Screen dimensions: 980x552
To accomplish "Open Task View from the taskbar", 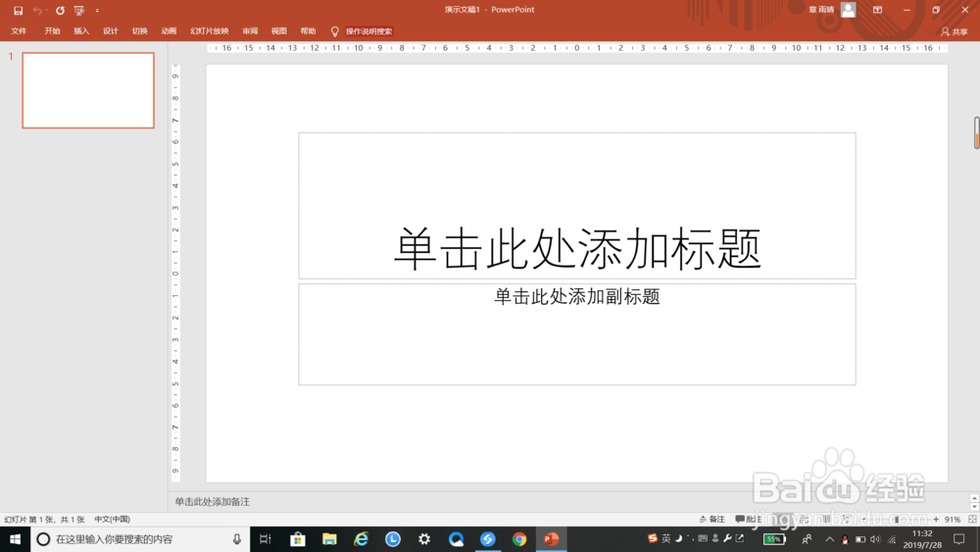I will pyautogui.click(x=265, y=539).
